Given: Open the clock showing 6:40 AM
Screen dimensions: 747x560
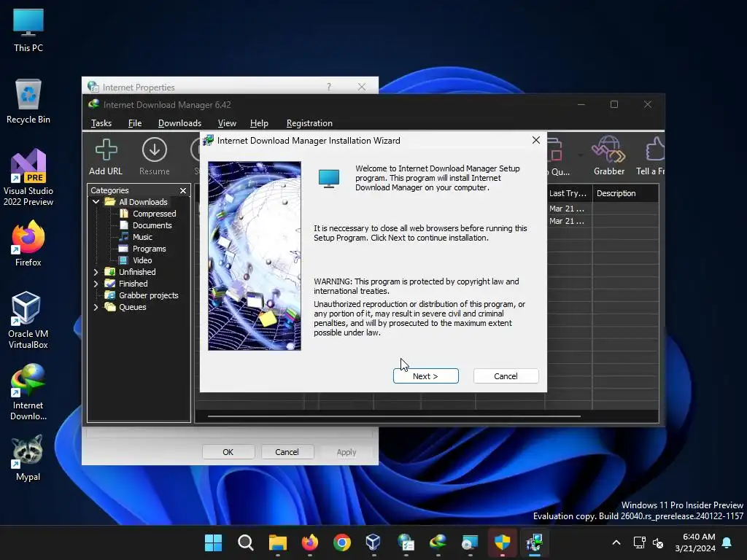Looking at the screenshot, I should click(x=695, y=542).
